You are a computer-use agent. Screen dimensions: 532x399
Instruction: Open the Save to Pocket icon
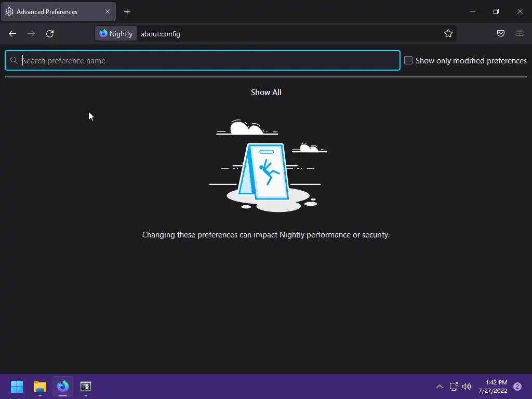click(501, 33)
